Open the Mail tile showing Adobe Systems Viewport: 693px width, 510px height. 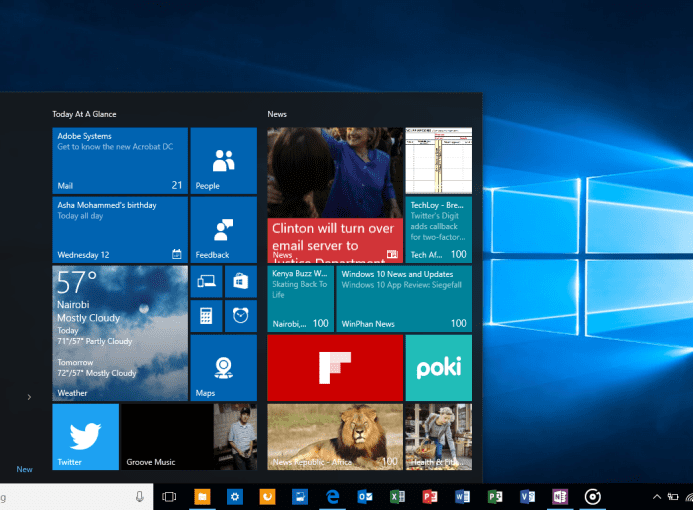(120, 161)
